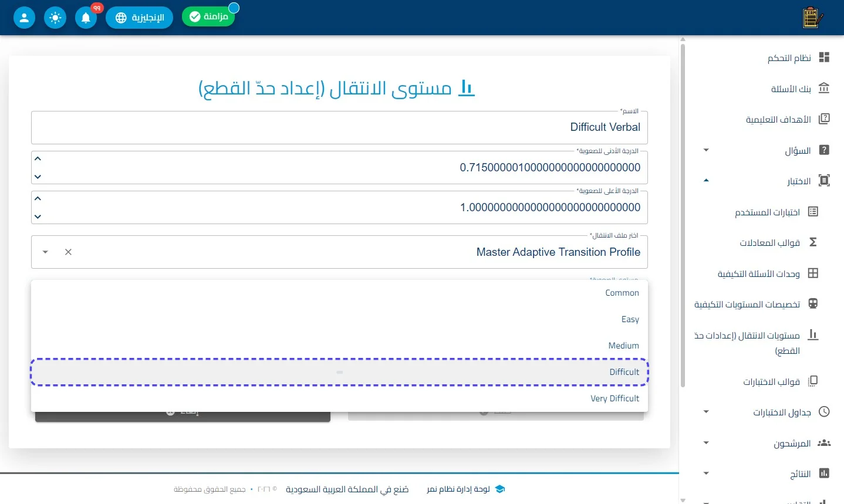
Task: Edit the الاسم field Difficult Verbal
Action: 339,127
